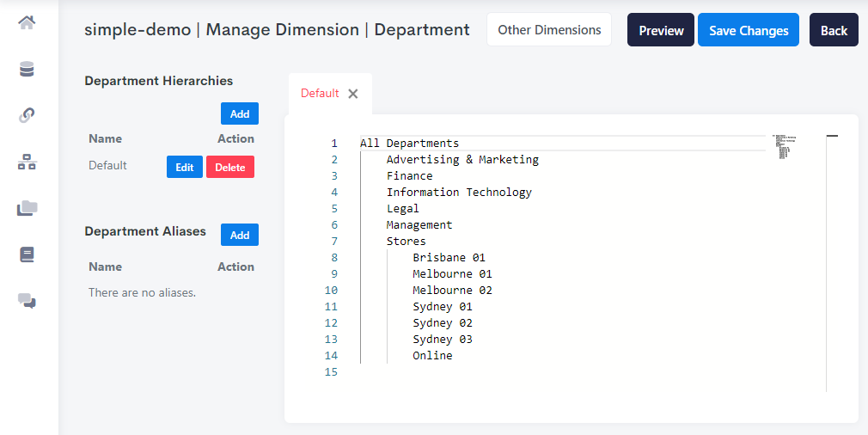Open the folders icon in sidebar
The height and width of the screenshot is (435, 868).
pos(28,208)
